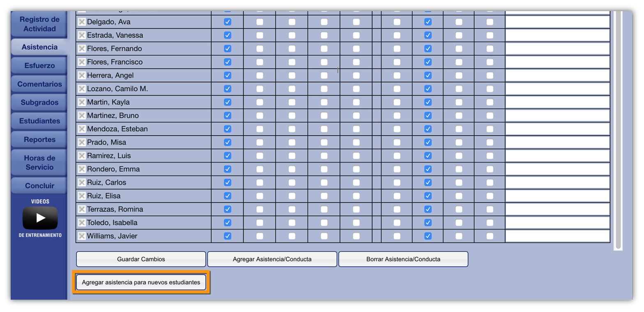
Task: Go to Registro de Actividad section
Action: click(39, 24)
